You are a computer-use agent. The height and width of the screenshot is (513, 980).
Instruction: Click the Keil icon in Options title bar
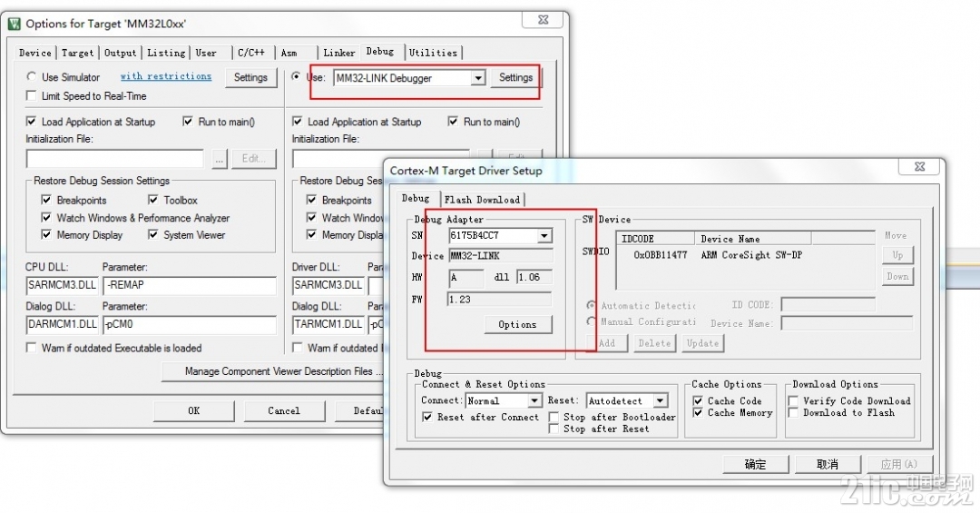click(14, 24)
